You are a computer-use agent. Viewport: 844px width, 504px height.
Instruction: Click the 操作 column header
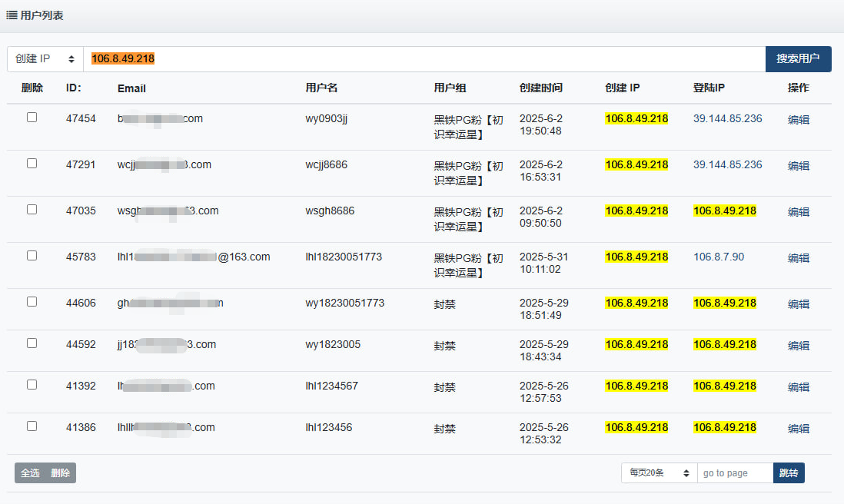coord(798,88)
